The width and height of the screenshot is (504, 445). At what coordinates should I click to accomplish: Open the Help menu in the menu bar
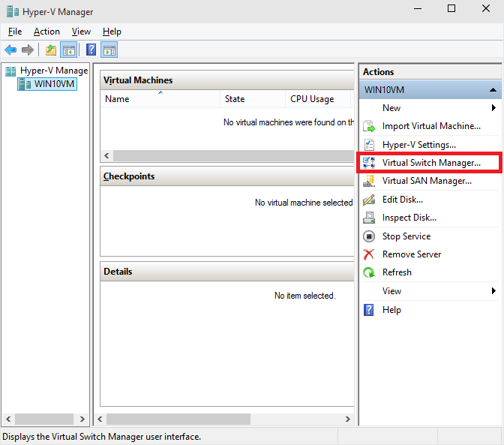click(112, 32)
